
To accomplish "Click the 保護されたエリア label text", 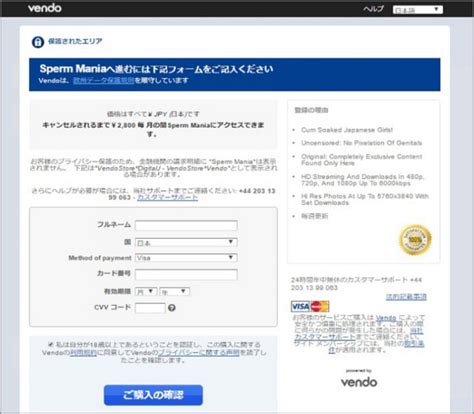I will coord(75,41).
